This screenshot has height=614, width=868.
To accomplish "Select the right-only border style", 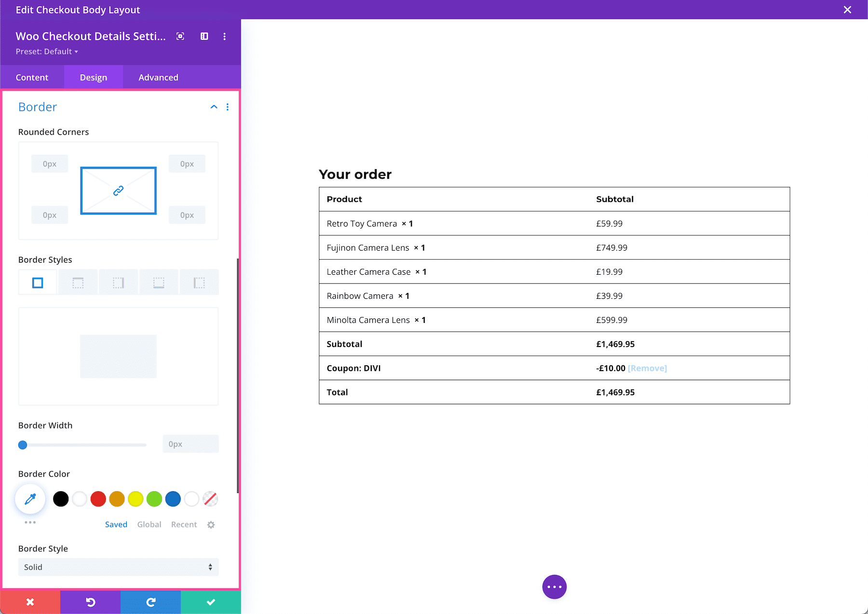I will (118, 282).
